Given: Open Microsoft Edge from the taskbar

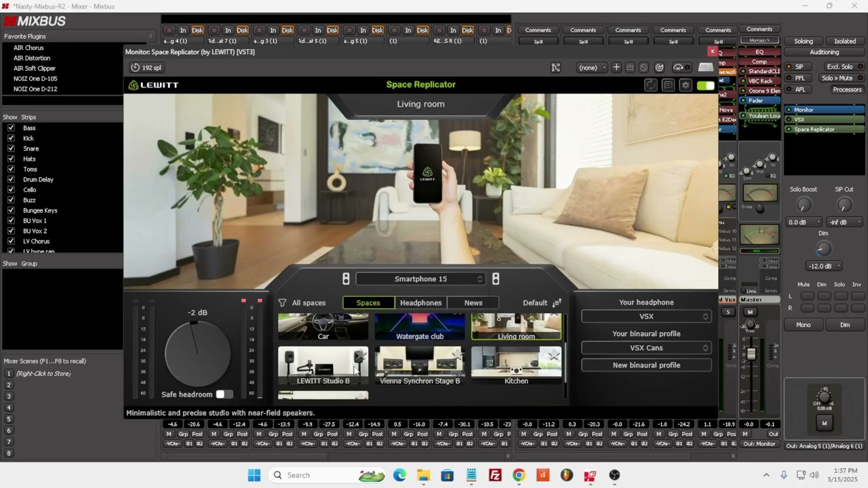Looking at the screenshot, I should pyautogui.click(x=399, y=475).
